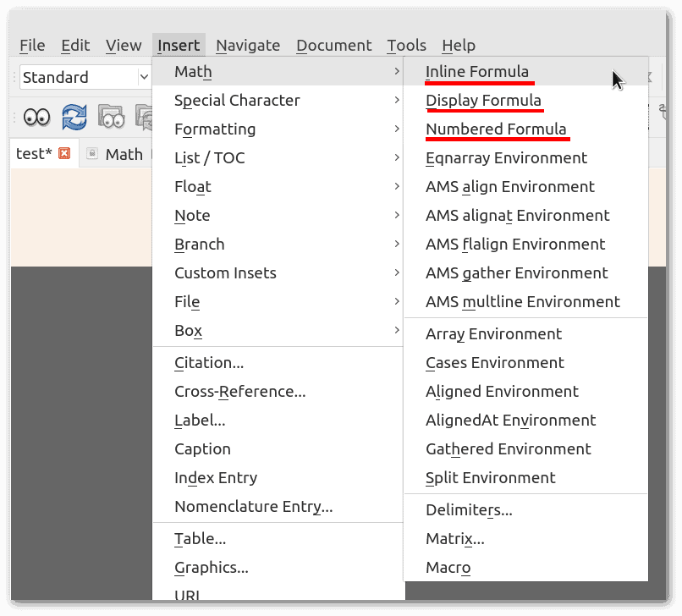This screenshot has width=682, height=616.
Task: Choose Inline Formula from Math submenu
Action: [x=477, y=72]
